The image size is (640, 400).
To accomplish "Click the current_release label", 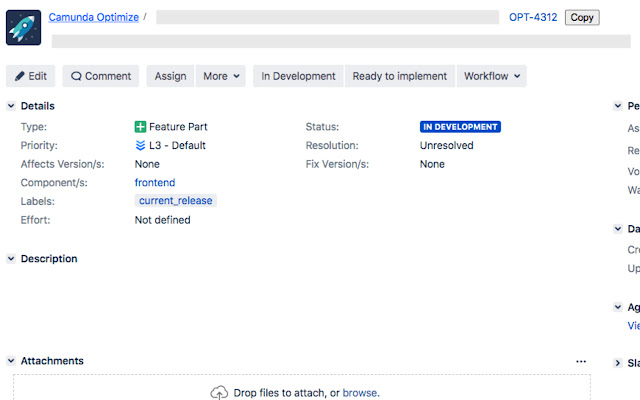I will 176,201.
